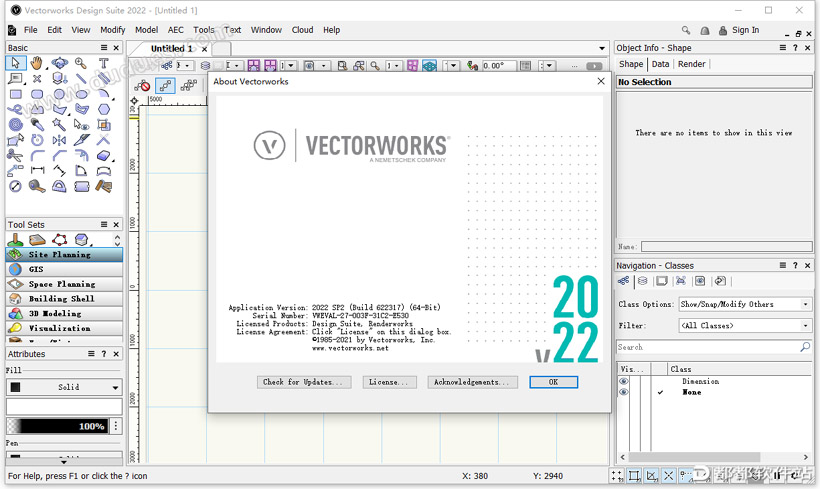
Task: Select the Spiral tool
Action: [x=15, y=124]
